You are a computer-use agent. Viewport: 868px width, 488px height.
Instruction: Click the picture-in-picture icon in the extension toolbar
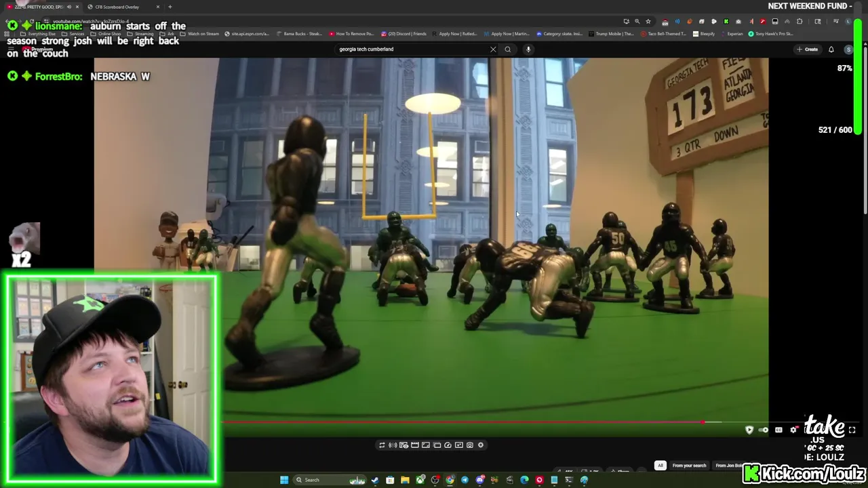tap(437, 445)
